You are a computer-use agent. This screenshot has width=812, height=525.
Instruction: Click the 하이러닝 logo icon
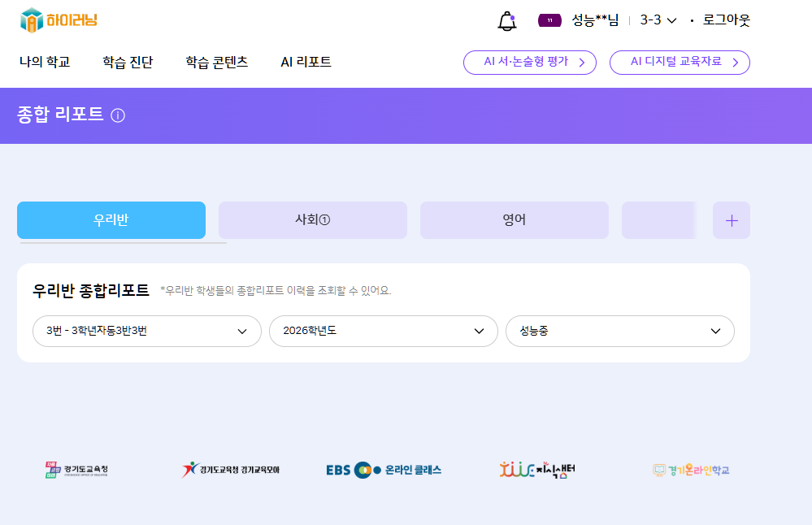click(x=32, y=20)
